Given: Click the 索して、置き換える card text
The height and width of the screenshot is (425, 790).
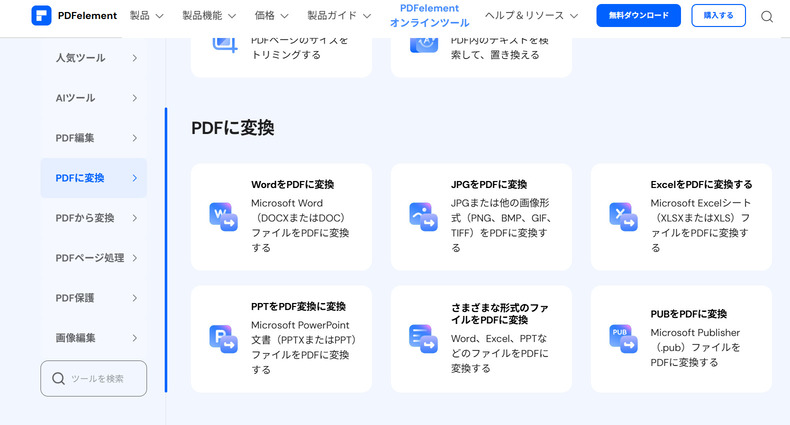Looking at the screenshot, I should tap(495, 55).
